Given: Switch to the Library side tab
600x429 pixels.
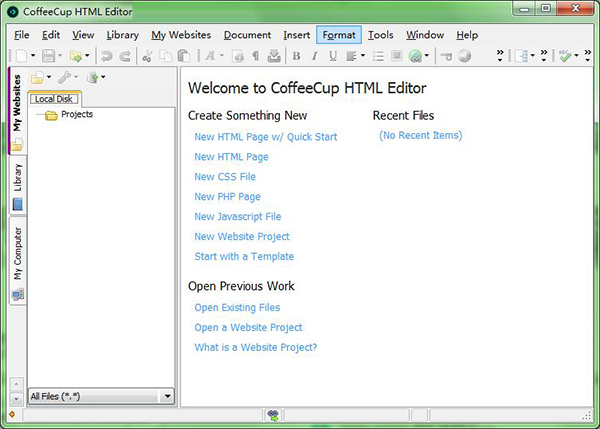Looking at the screenshot, I should pyautogui.click(x=18, y=178).
